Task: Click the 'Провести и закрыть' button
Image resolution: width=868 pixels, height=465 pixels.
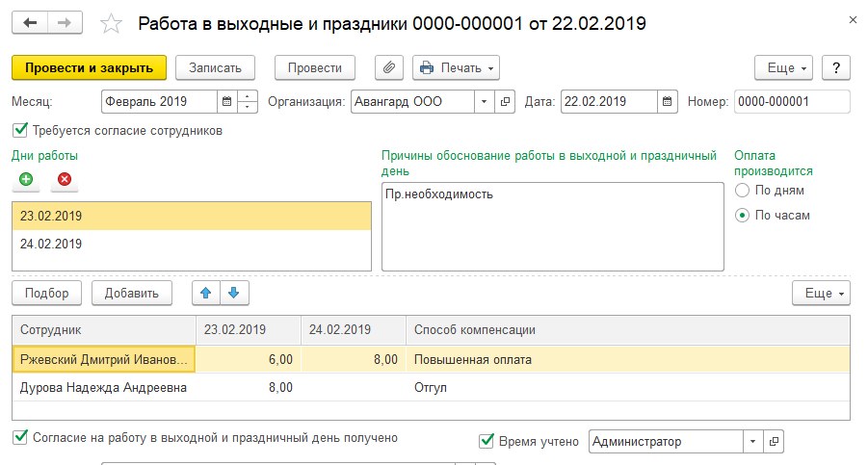Action: point(89,68)
